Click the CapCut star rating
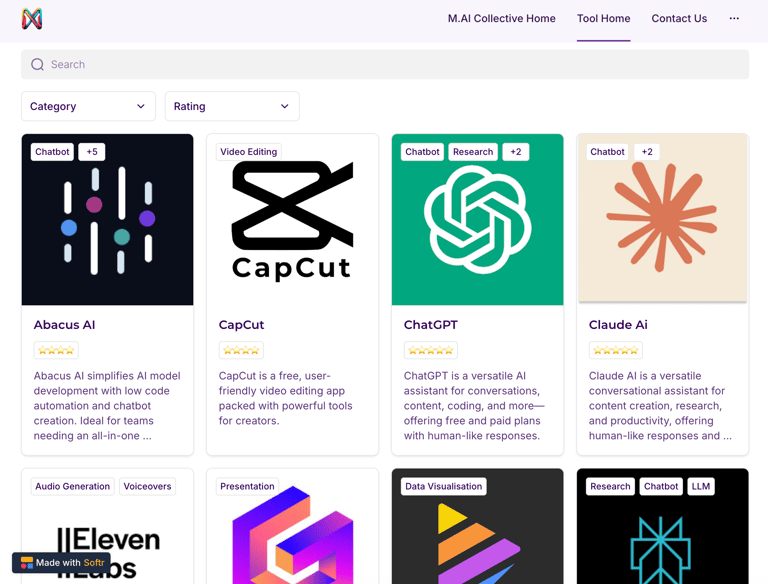768x584 pixels. click(241, 350)
